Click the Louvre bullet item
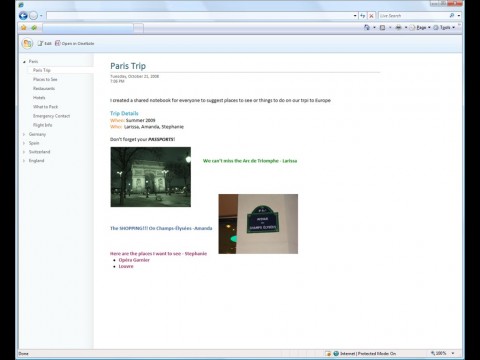Screen dimensions: 480x360 [126, 266]
